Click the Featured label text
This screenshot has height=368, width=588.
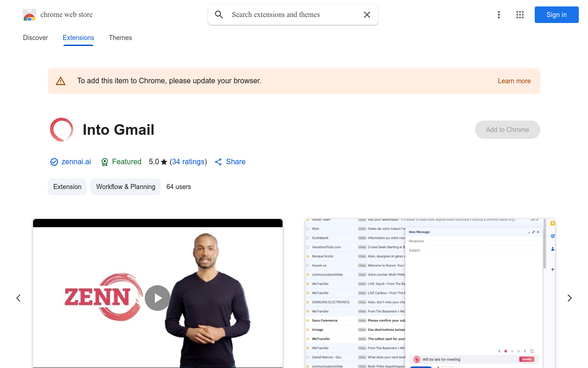[x=127, y=162]
